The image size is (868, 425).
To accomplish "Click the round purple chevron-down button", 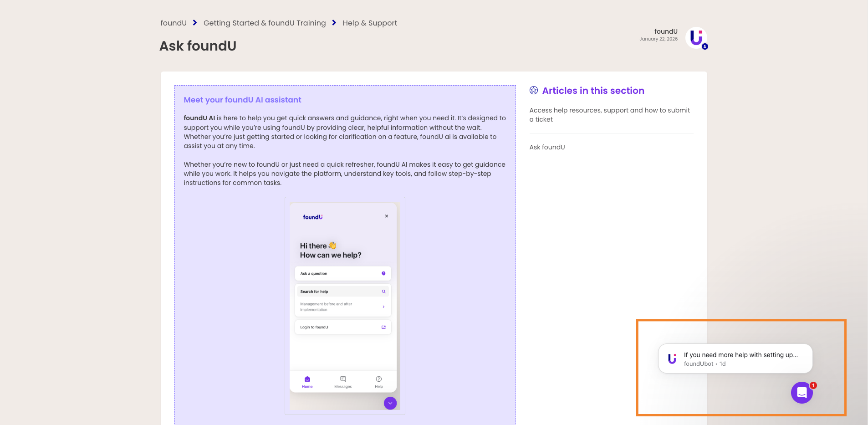I will click(x=390, y=403).
